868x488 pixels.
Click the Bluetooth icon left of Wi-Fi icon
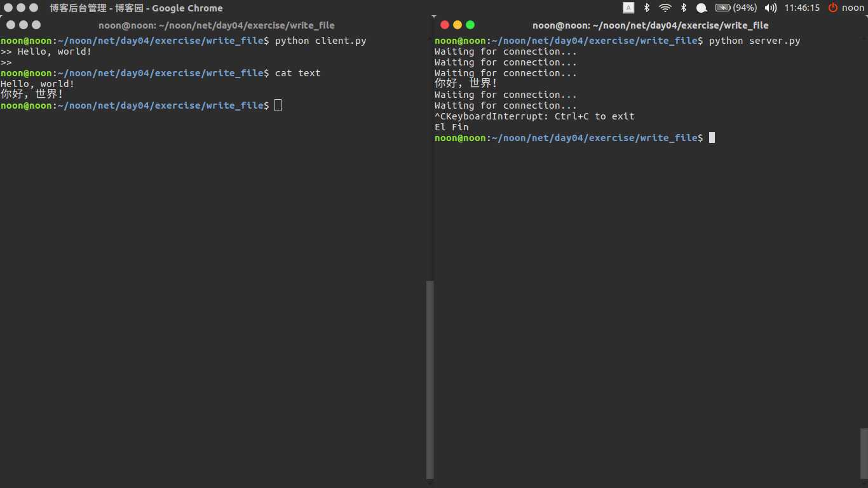coord(647,8)
